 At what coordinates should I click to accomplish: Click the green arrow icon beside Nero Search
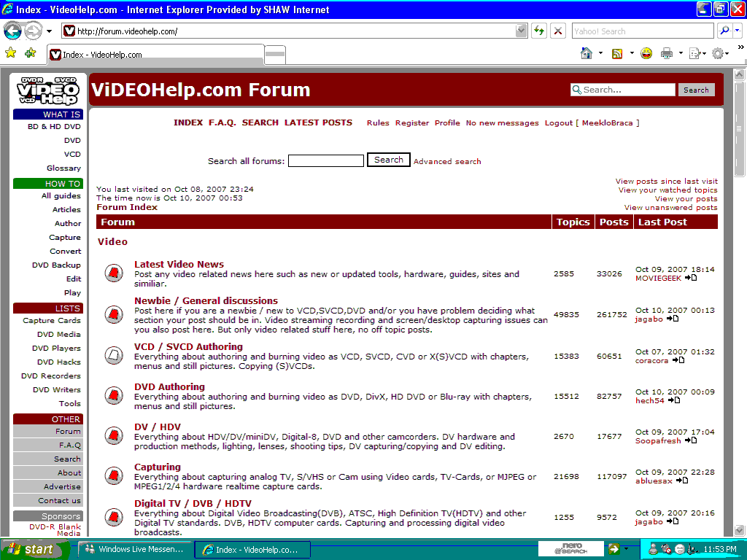614,548
